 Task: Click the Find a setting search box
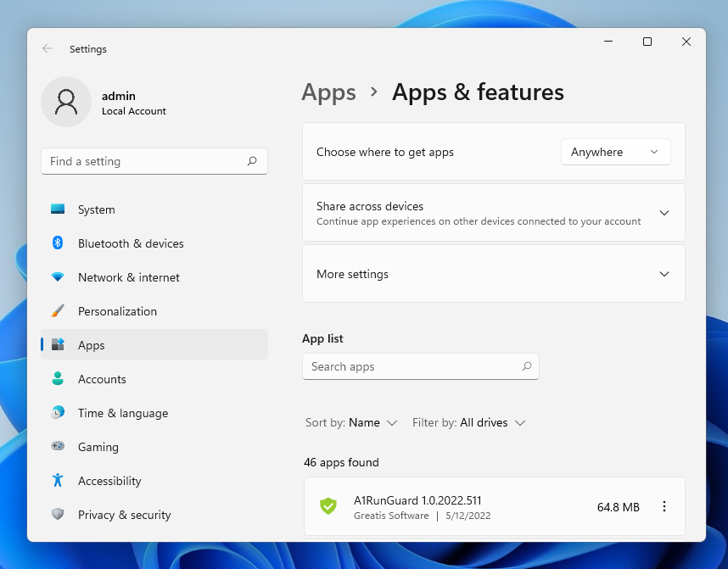pyautogui.click(x=144, y=161)
